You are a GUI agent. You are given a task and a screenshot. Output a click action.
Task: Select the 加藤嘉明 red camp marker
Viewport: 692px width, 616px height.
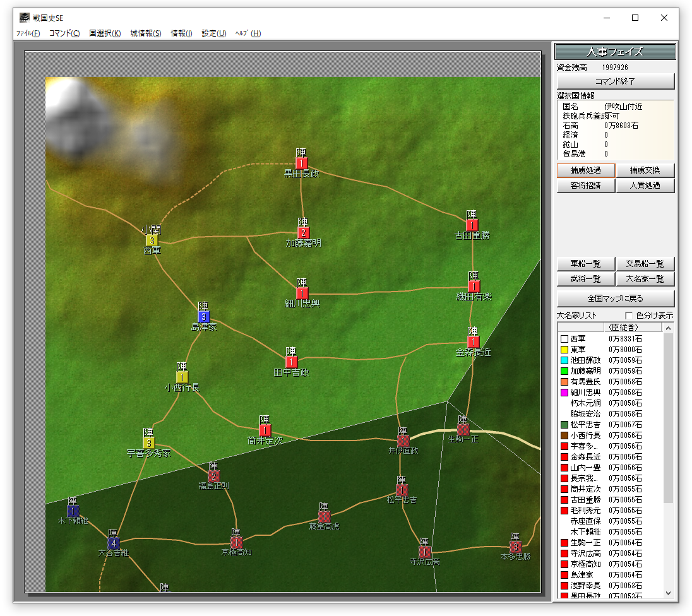point(304,233)
